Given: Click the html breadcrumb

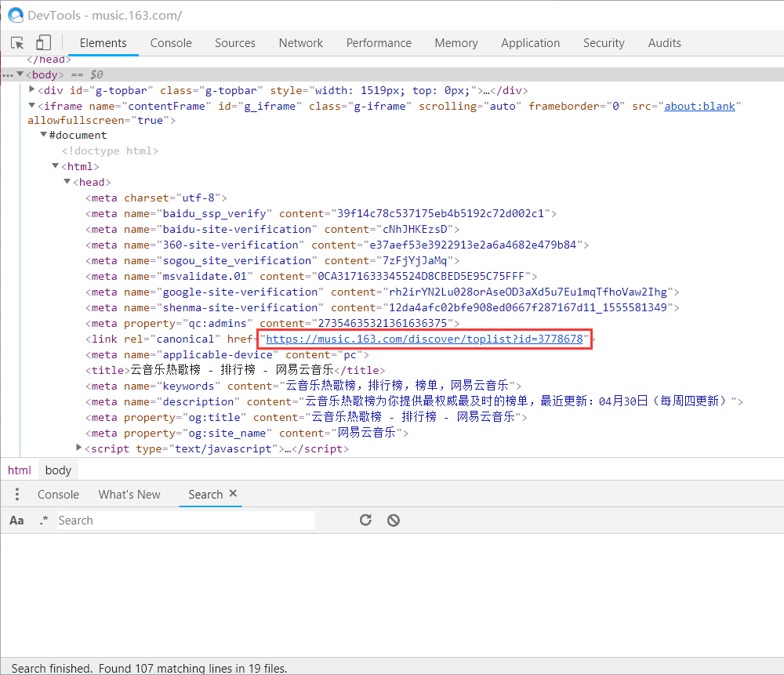Looking at the screenshot, I should [x=20, y=470].
